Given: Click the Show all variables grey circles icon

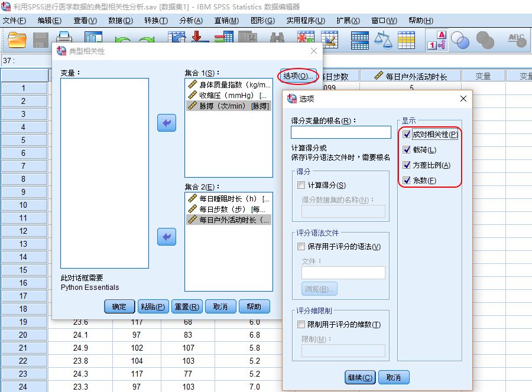Looking at the screenshot, I should (x=485, y=40).
